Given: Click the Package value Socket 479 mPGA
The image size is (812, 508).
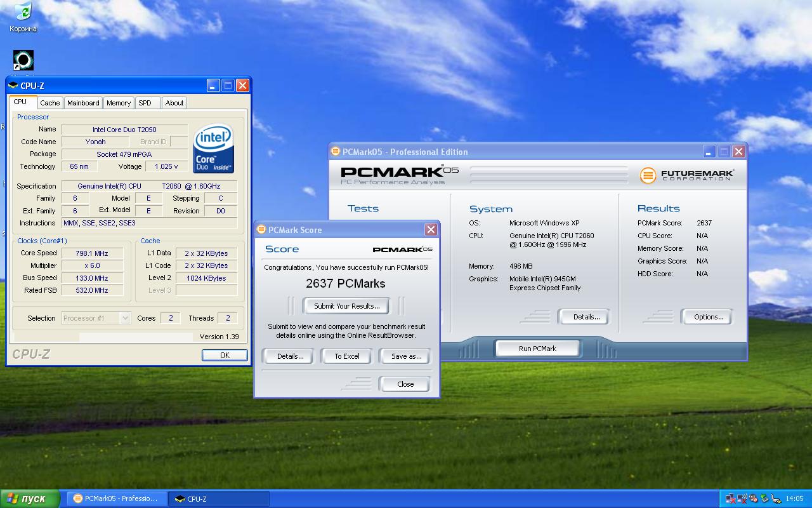Looking at the screenshot, I should pyautogui.click(x=124, y=154).
